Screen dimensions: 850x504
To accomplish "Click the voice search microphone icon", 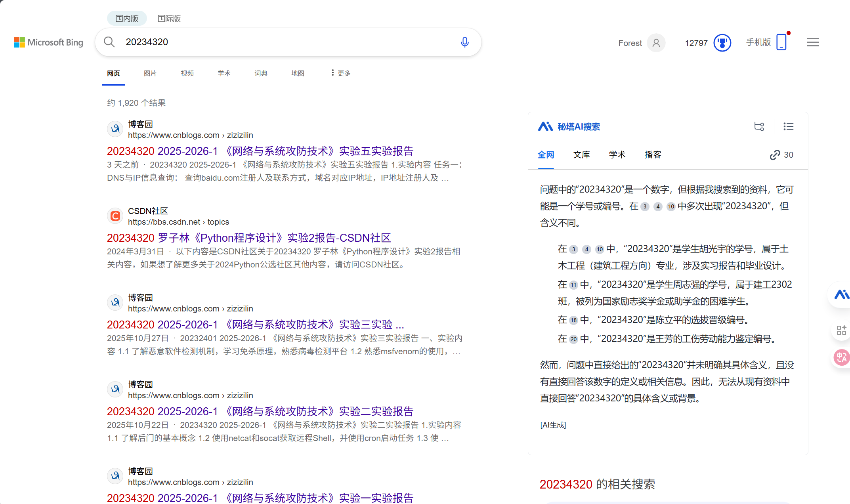I will point(464,42).
